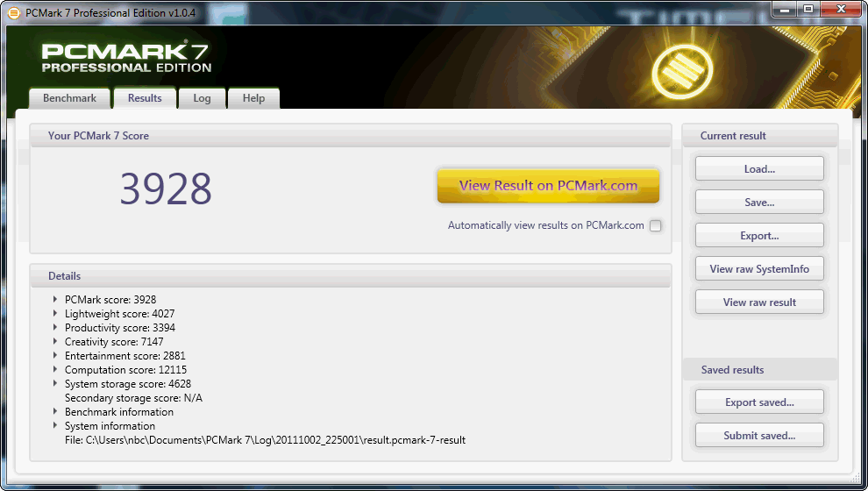Image resolution: width=868 pixels, height=491 pixels.
Task: Click the 'Saved results' section header
Action: (760, 370)
